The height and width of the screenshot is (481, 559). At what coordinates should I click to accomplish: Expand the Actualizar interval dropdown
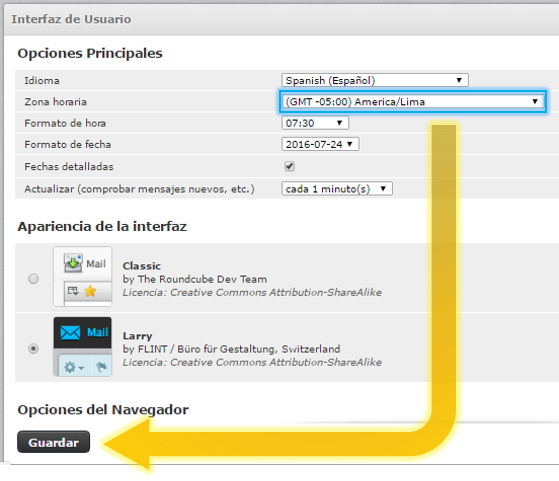pyautogui.click(x=337, y=189)
